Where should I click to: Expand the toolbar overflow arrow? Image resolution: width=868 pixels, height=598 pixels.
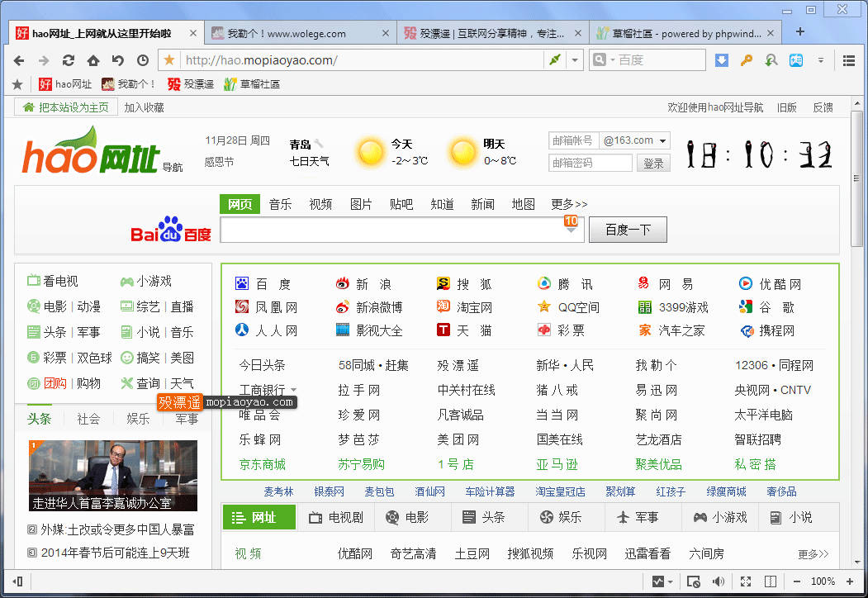[821, 60]
